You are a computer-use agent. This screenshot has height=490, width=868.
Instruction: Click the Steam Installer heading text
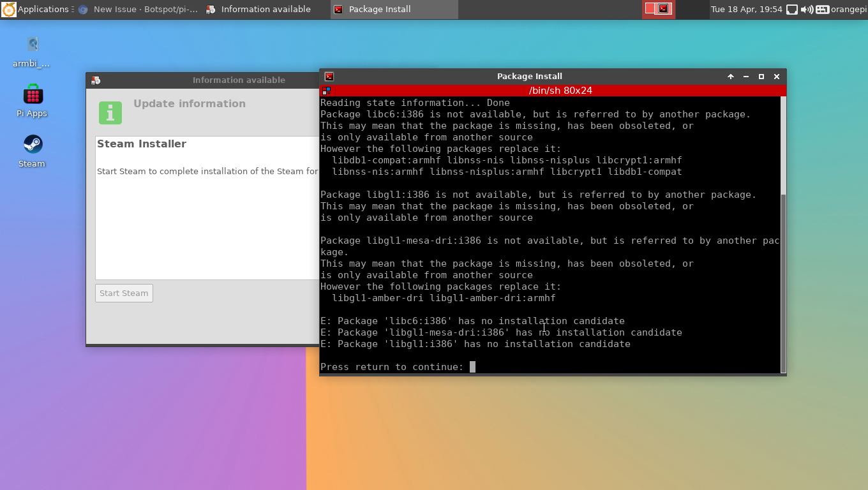pyautogui.click(x=142, y=144)
